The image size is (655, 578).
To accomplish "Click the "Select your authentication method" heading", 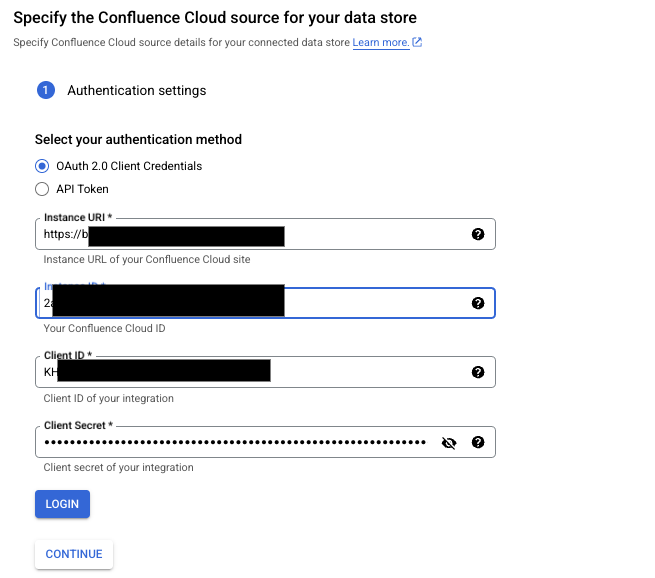I will pyautogui.click(x=138, y=140).
